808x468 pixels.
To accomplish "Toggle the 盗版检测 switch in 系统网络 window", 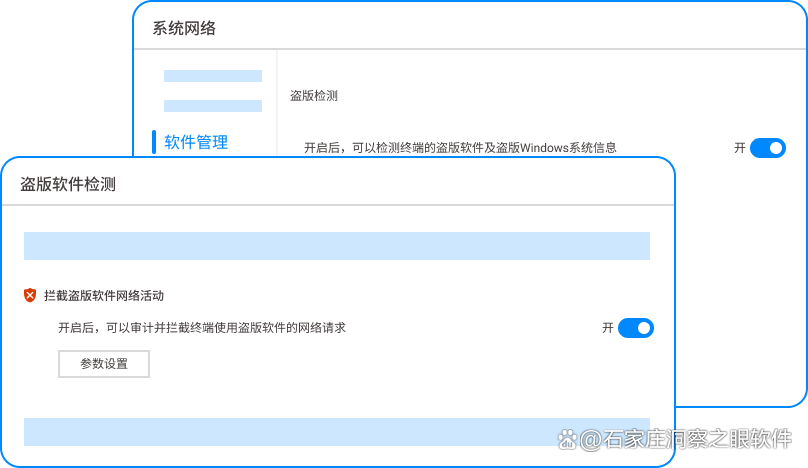I will click(x=768, y=148).
